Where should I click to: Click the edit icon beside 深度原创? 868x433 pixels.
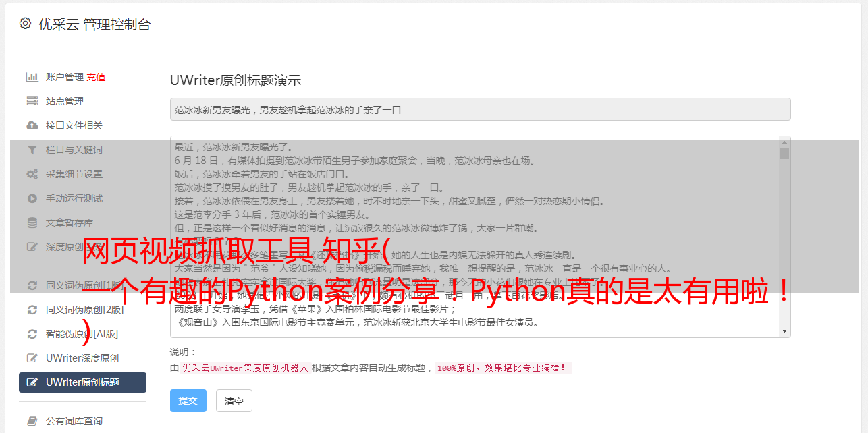point(32,247)
